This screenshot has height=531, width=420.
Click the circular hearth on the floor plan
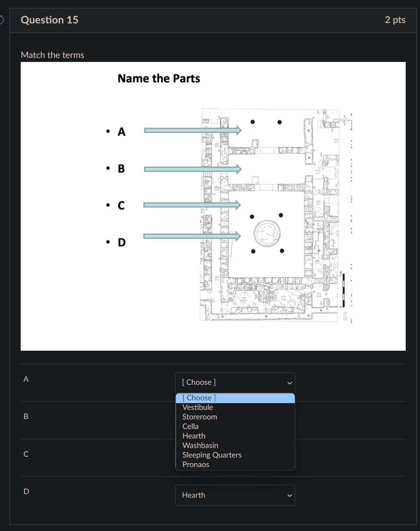click(267, 233)
